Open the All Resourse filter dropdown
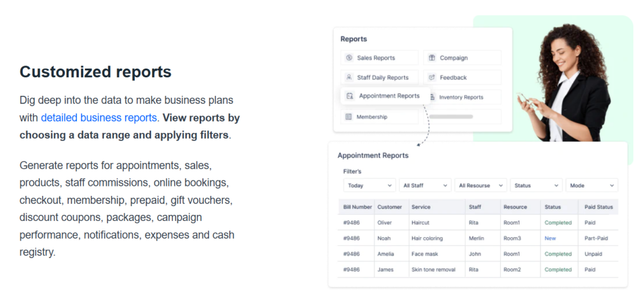 click(481, 185)
